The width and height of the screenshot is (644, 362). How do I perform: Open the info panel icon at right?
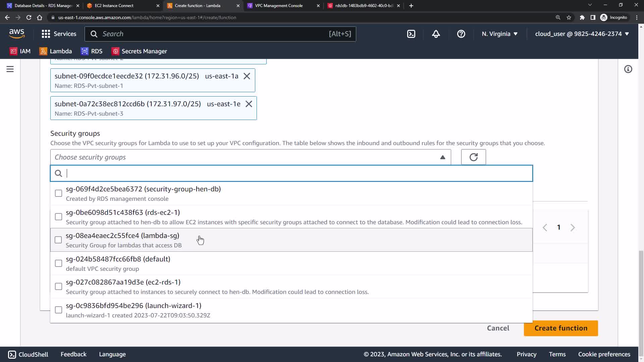(x=628, y=69)
